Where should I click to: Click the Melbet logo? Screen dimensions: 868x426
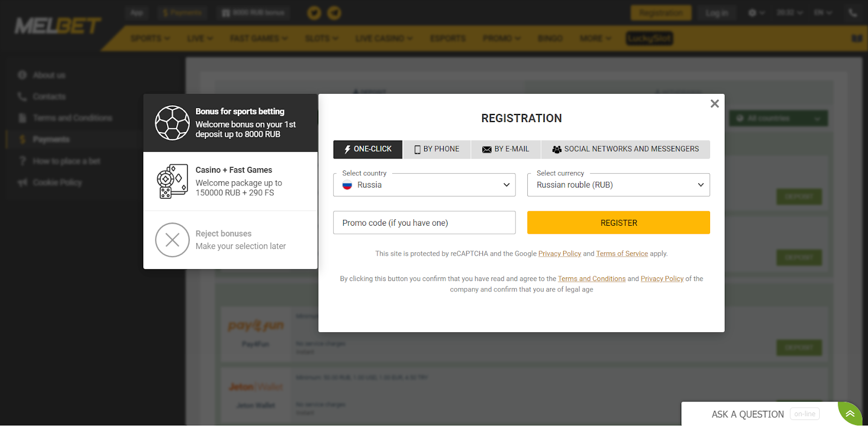(x=58, y=26)
